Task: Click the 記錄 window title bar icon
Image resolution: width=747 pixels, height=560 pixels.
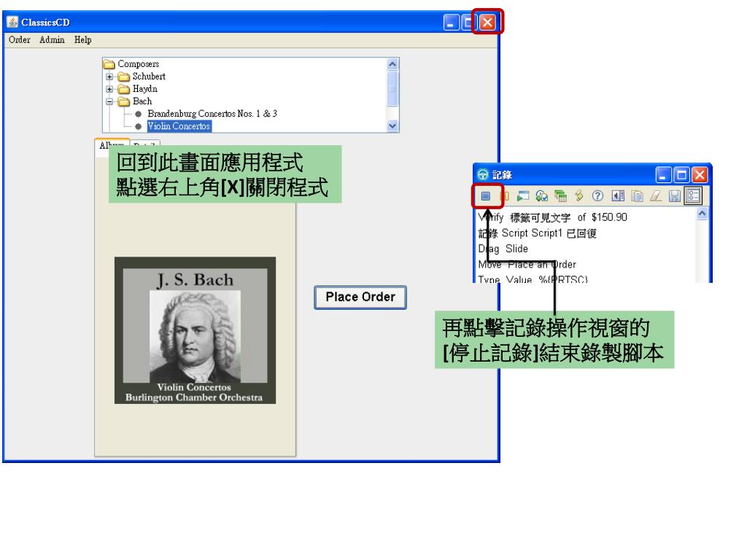Action: 483,175
